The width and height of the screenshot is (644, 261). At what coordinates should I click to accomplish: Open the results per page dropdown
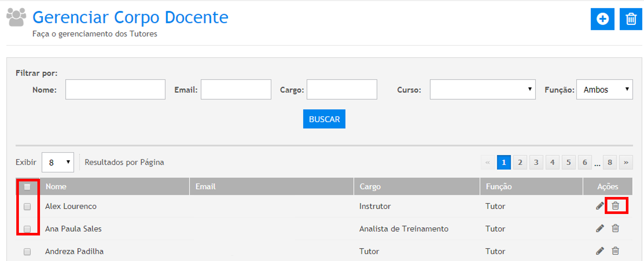pyautogui.click(x=58, y=163)
